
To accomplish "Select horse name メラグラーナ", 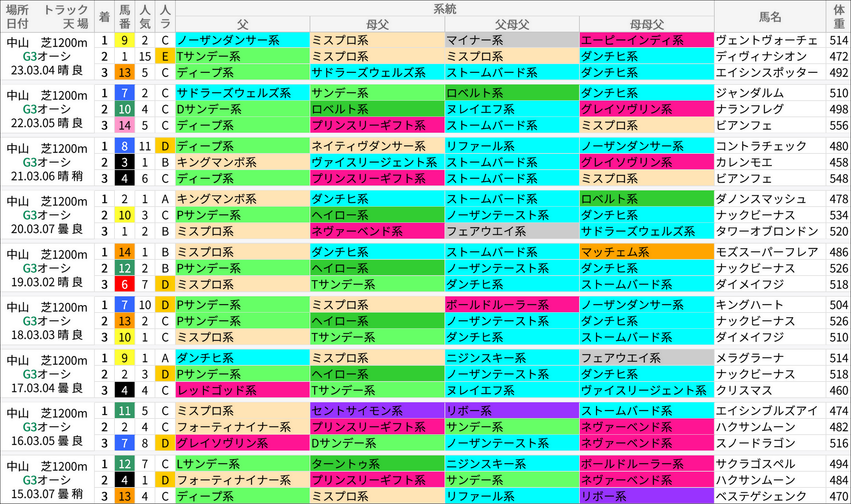I will (x=750, y=358).
